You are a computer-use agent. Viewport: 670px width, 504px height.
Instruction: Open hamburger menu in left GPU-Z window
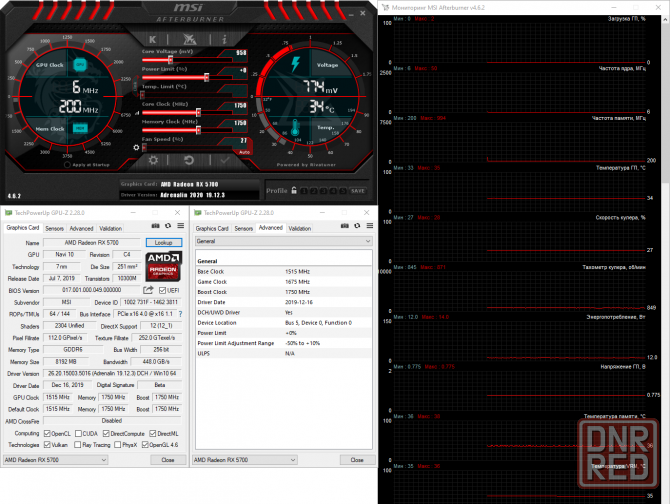[181, 226]
